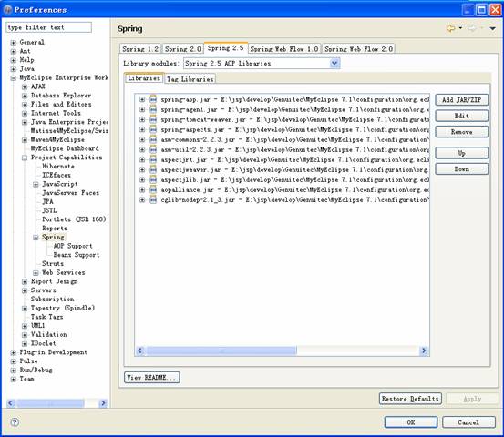Click the jar icon of aspectjlib.jar

(153, 179)
